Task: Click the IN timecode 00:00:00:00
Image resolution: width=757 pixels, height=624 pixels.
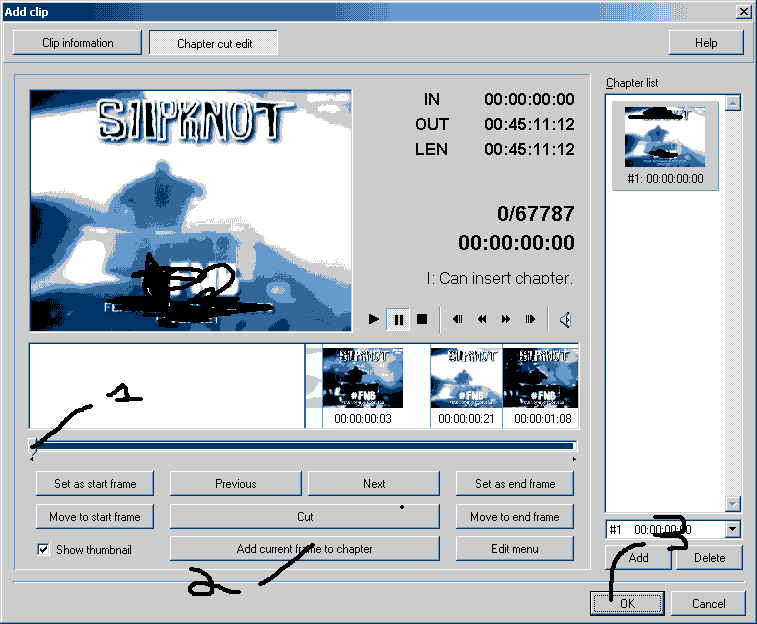Action: coord(529,99)
